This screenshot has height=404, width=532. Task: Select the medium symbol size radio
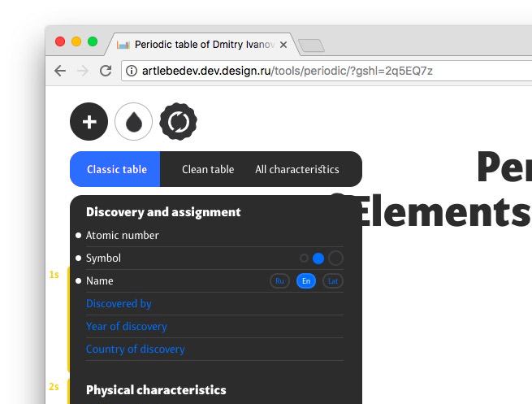click(318, 258)
